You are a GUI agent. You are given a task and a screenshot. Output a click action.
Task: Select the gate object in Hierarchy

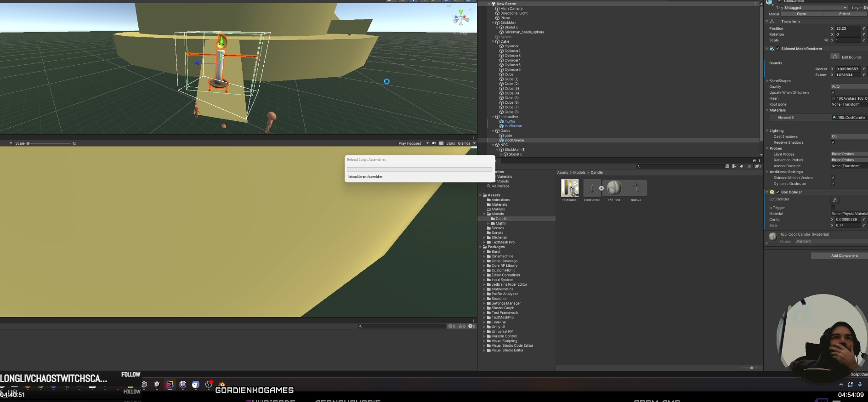coord(508,136)
